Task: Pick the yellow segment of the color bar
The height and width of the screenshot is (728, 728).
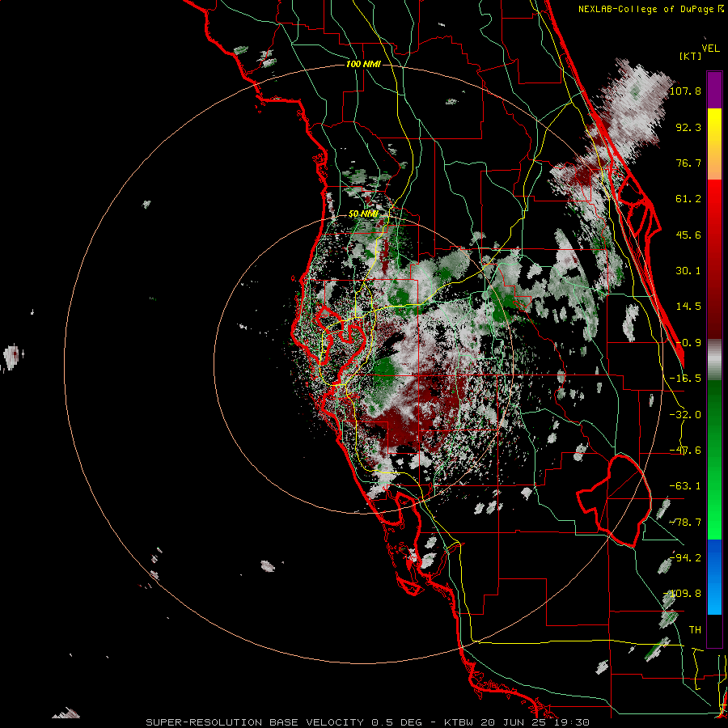Action: (714, 144)
